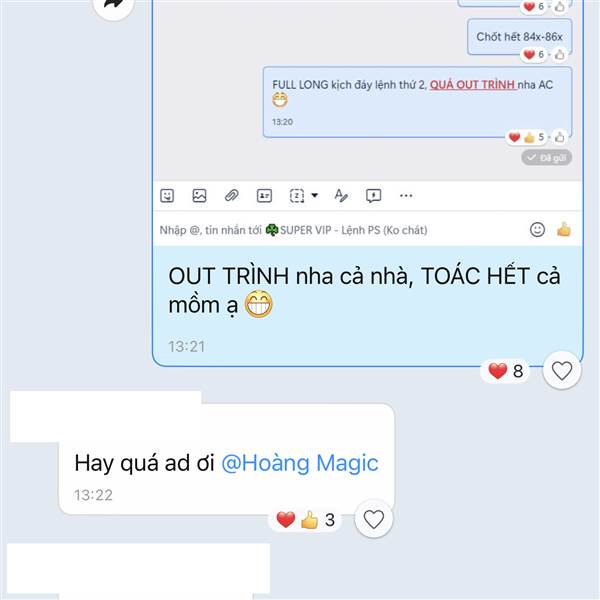Toggle heart reaction on 13:21 message
Screen dimensions: 600x600
coord(562,370)
